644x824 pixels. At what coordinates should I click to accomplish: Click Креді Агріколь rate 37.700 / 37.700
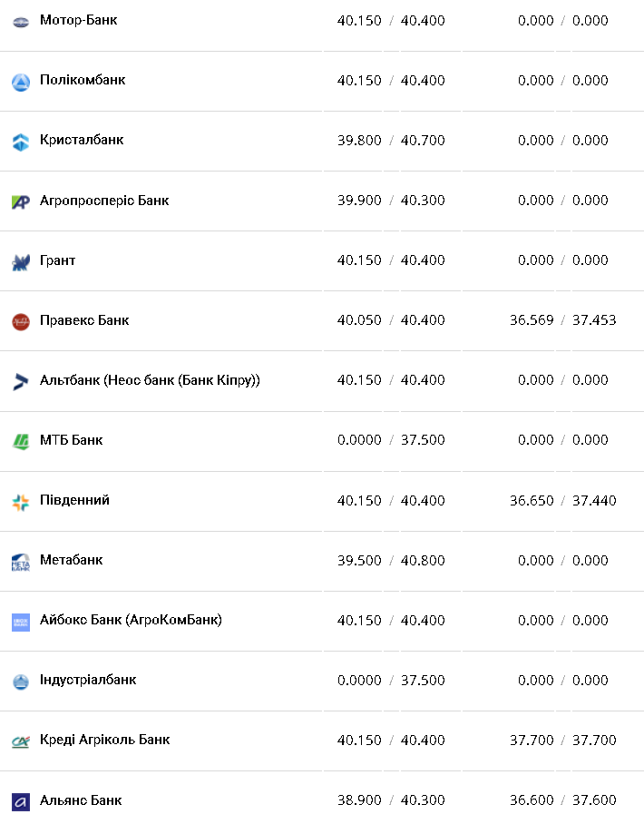point(562,741)
